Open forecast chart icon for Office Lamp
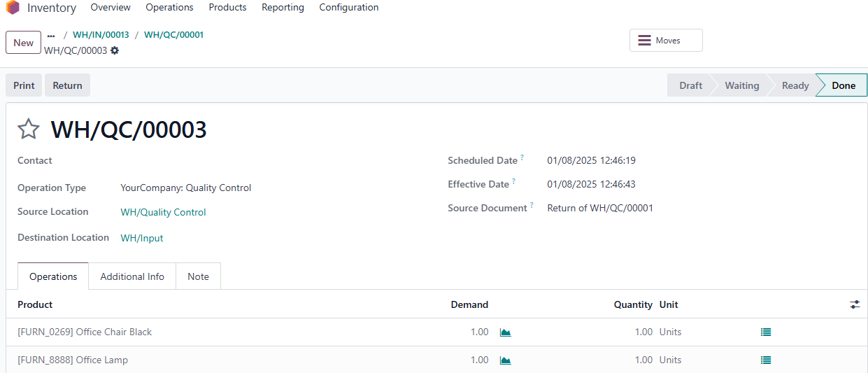This screenshot has height=373, width=868. 505,360
